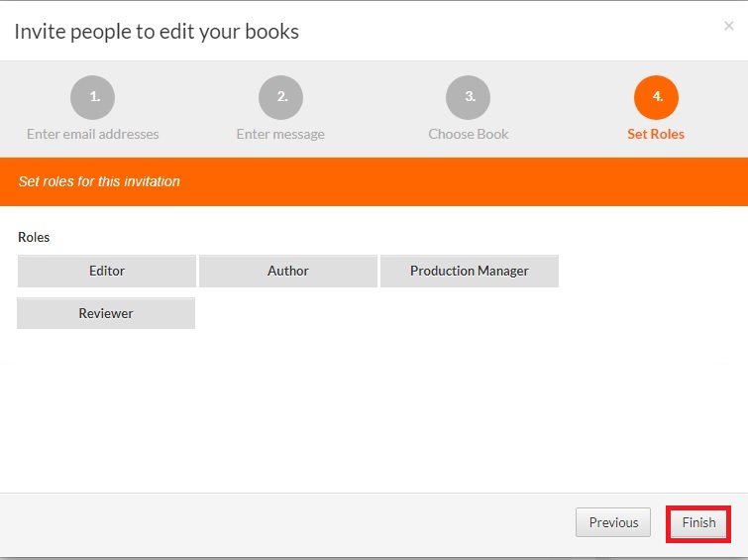Click the step 1 circle icon
Screen dimensions: 748x560
[93, 97]
